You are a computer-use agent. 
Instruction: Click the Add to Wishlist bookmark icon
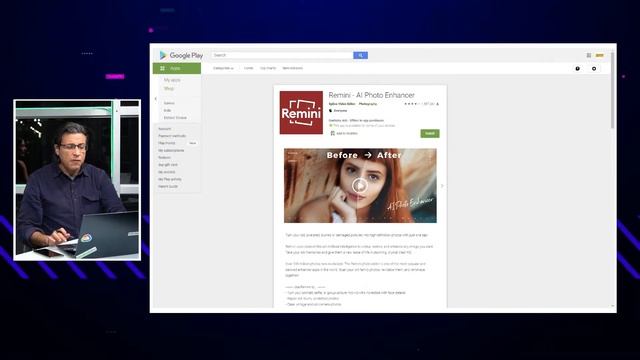[332, 133]
